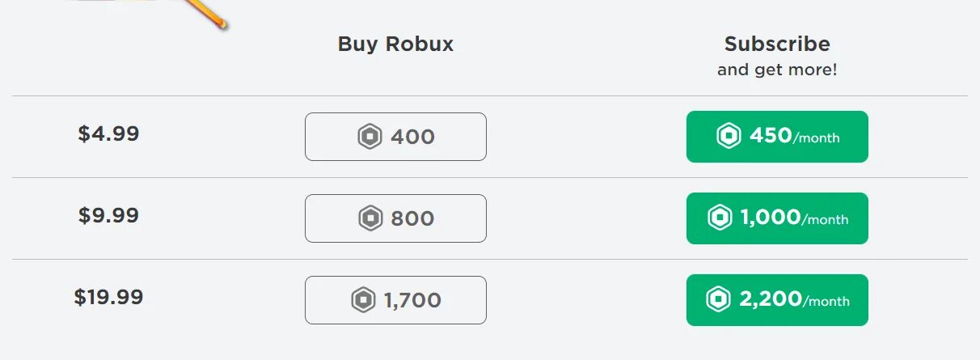Buy the 400 Robux package

(395, 137)
